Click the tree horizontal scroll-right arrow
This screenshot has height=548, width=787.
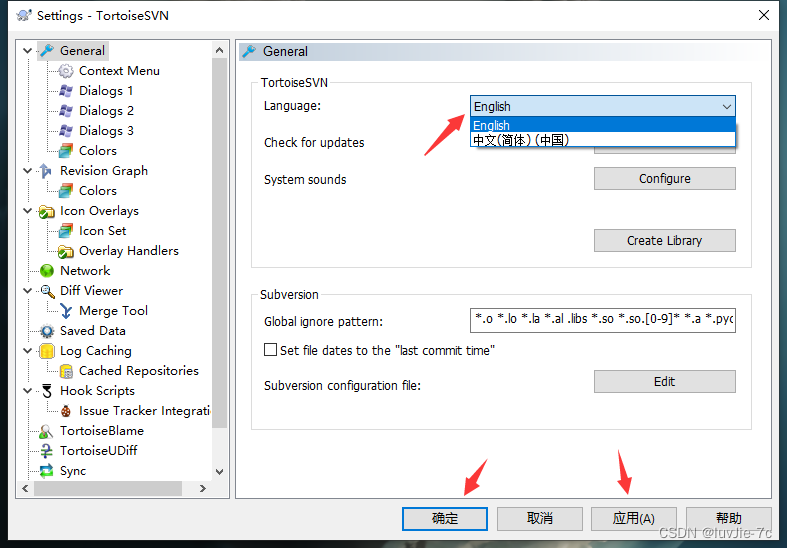(x=202, y=488)
